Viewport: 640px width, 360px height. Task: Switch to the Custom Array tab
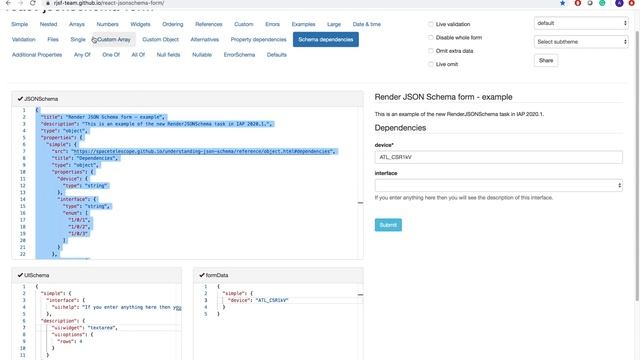click(114, 40)
